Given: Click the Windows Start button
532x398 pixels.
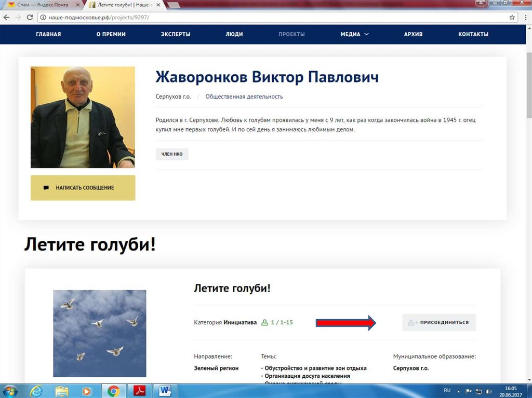Looking at the screenshot, I should 10,390.
